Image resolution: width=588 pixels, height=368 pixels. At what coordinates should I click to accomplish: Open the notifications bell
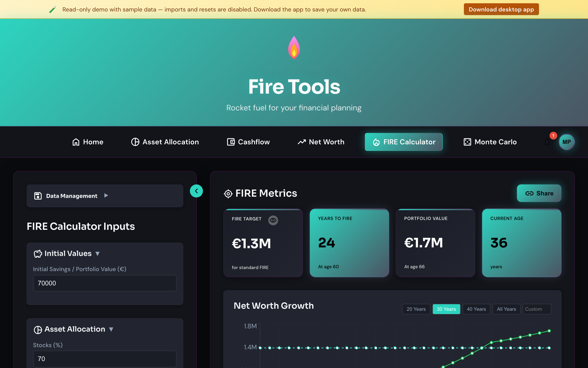(x=547, y=142)
